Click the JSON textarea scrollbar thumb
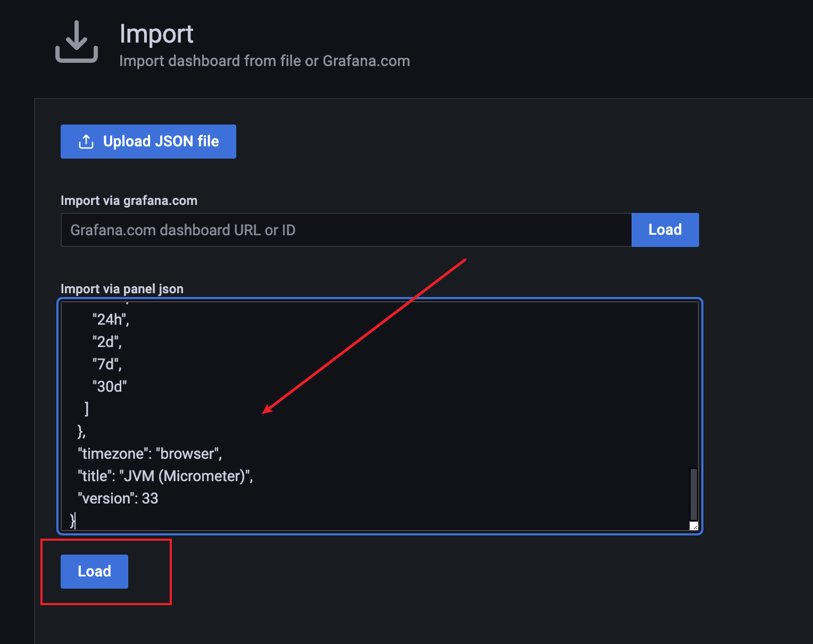Viewport: 813px width, 644px height. [693, 494]
